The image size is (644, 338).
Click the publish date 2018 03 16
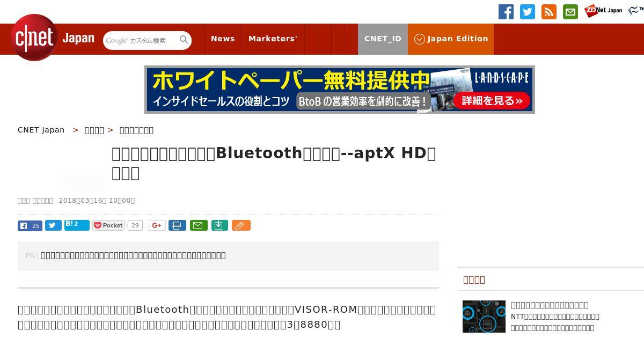(97, 201)
